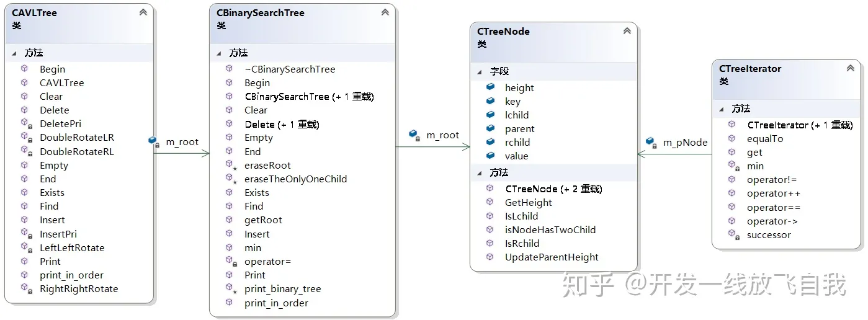Select Clear method in CAVLTree
Viewport: 868px width, 320px height.
pos(51,96)
